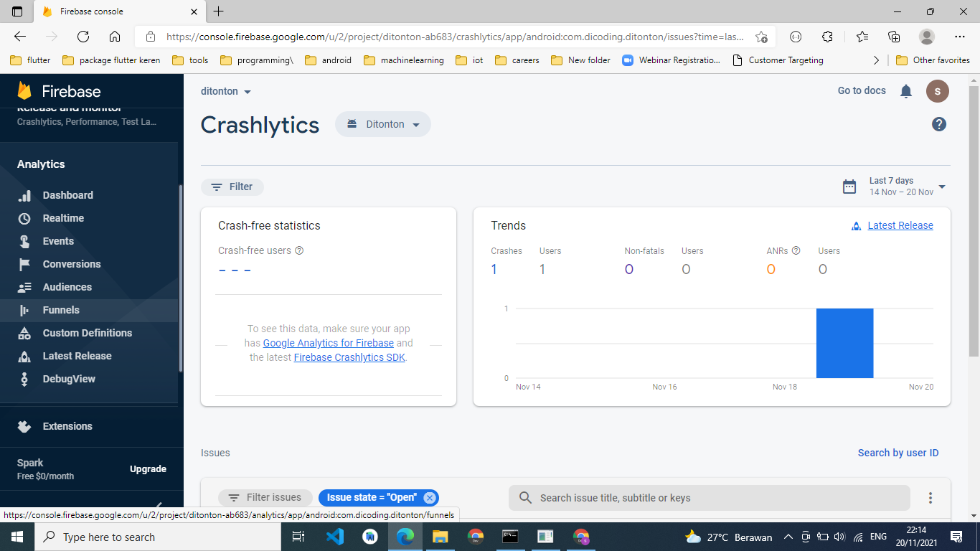Open the issues more options menu
The image size is (980, 551).
(930, 498)
